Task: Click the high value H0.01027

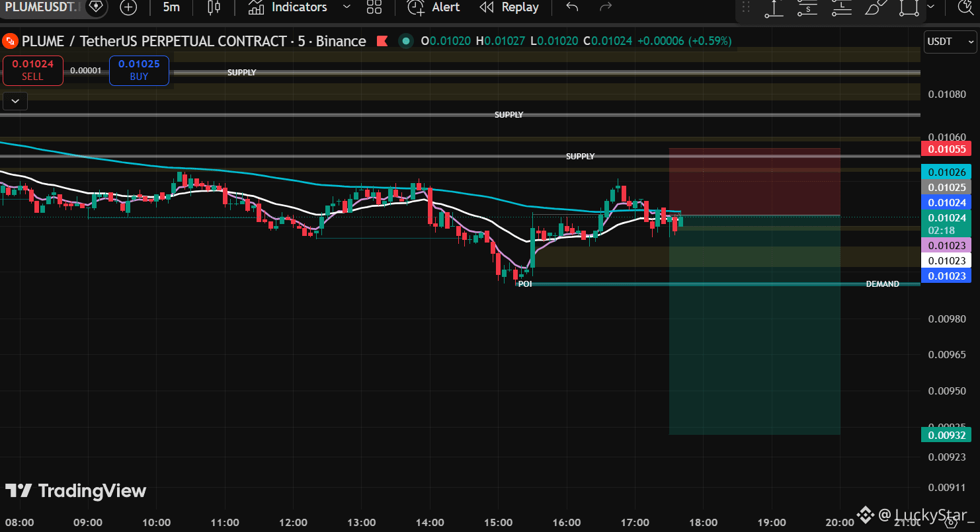Action: click(501, 41)
